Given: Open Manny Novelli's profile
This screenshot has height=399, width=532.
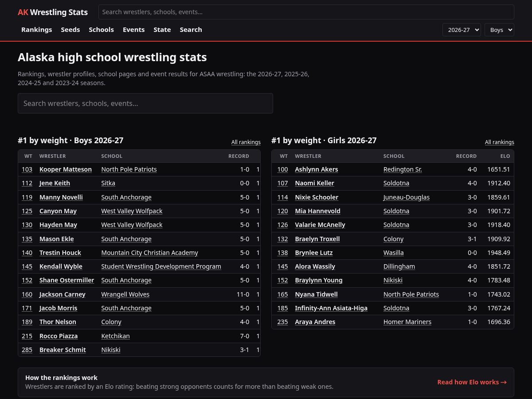Looking at the screenshot, I should (x=61, y=197).
